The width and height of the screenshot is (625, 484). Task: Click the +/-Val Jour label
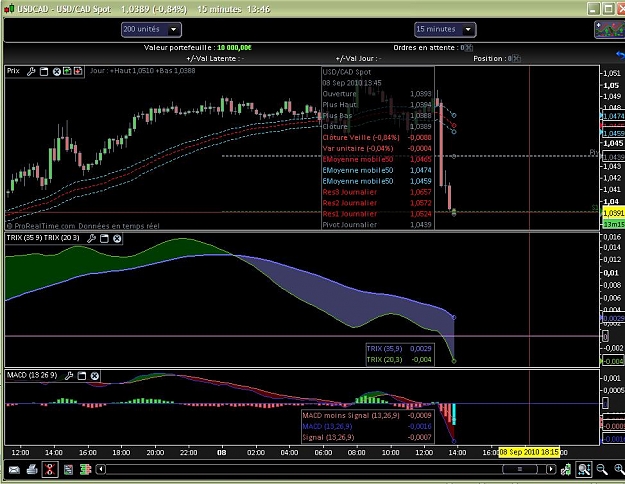[358, 59]
